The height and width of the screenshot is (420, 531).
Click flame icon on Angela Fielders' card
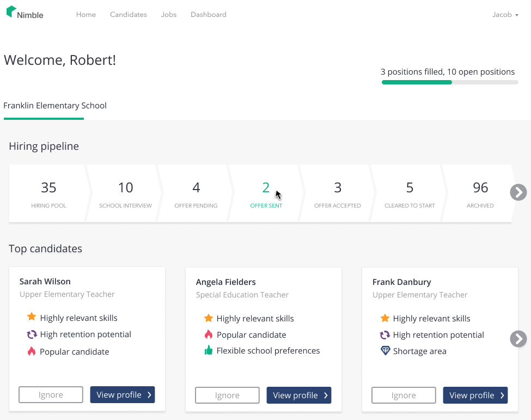(208, 334)
